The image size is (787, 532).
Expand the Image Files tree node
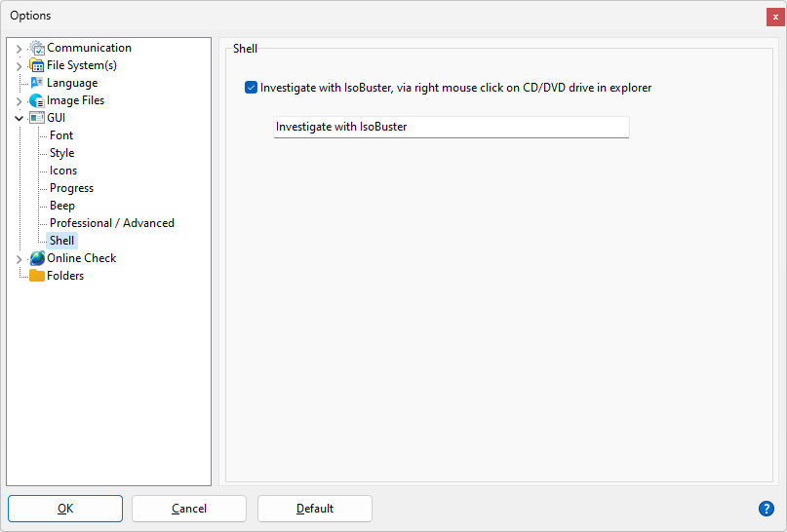[20, 101]
